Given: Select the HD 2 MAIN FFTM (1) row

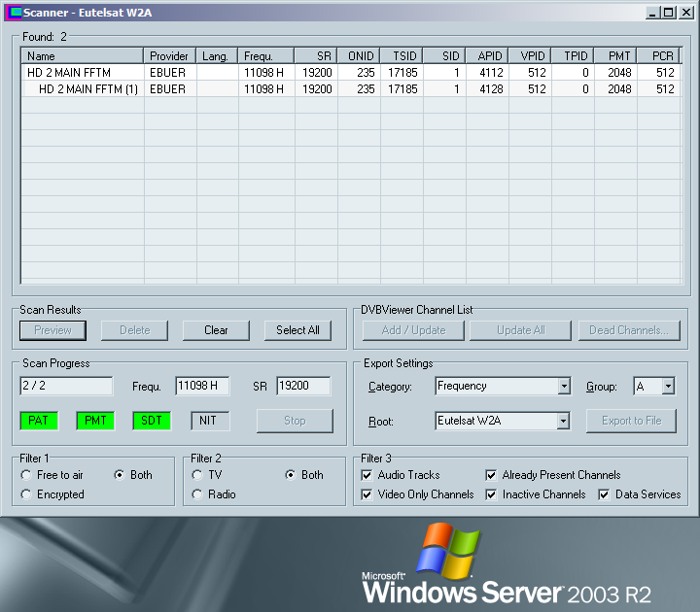Looking at the screenshot, I should click(x=351, y=89).
